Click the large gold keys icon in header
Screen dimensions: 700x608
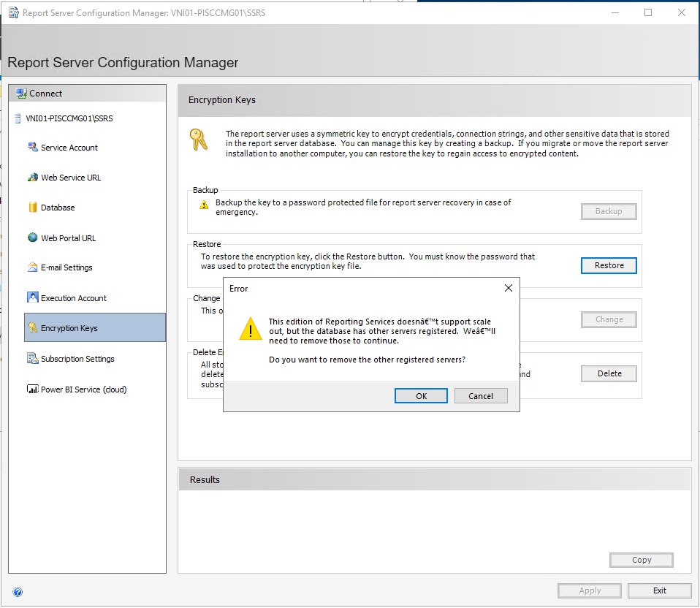click(x=199, y=140)
